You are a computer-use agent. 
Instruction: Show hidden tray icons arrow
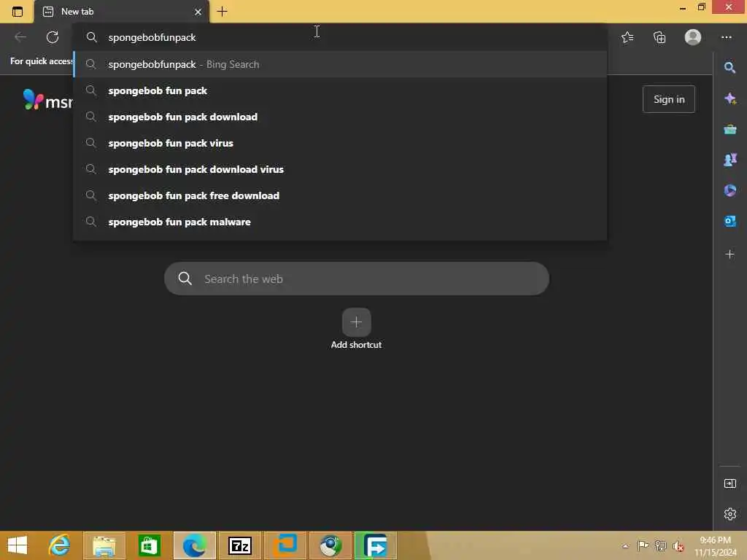click(625, 546)
